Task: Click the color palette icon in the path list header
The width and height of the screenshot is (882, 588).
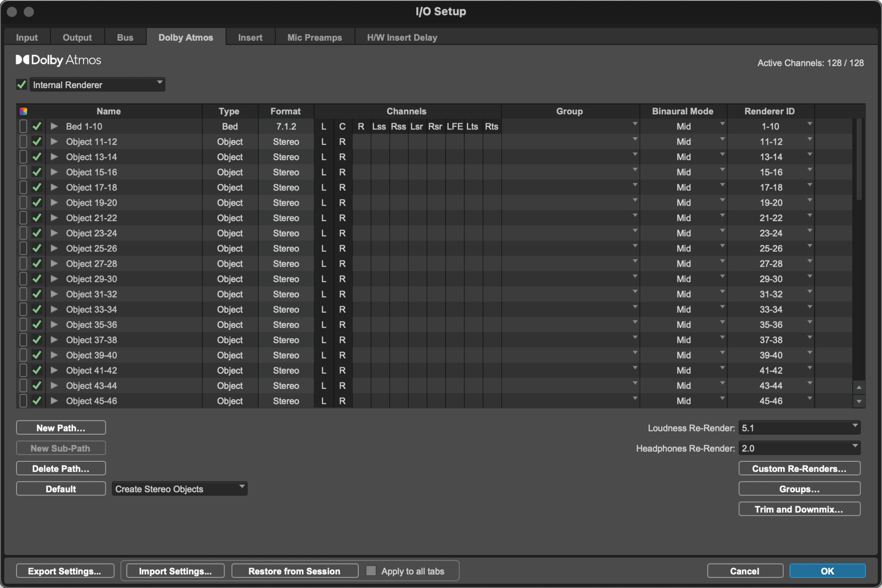Action: pyautogui.click(x=23, y=111)
